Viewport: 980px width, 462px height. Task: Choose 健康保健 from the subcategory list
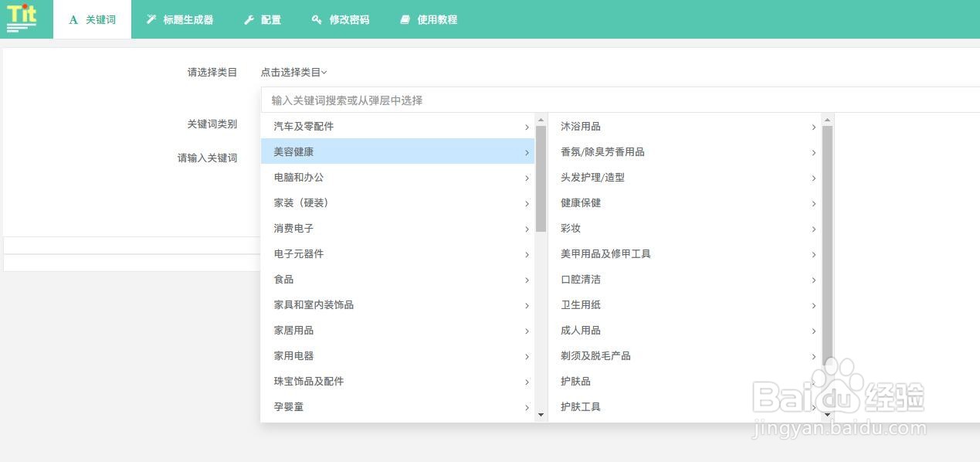581,203
